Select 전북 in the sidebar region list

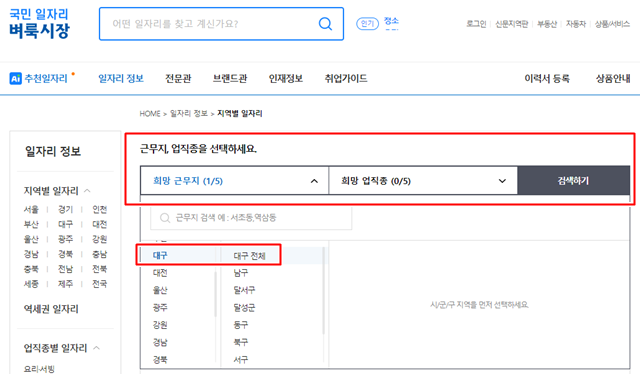(100, 269)
